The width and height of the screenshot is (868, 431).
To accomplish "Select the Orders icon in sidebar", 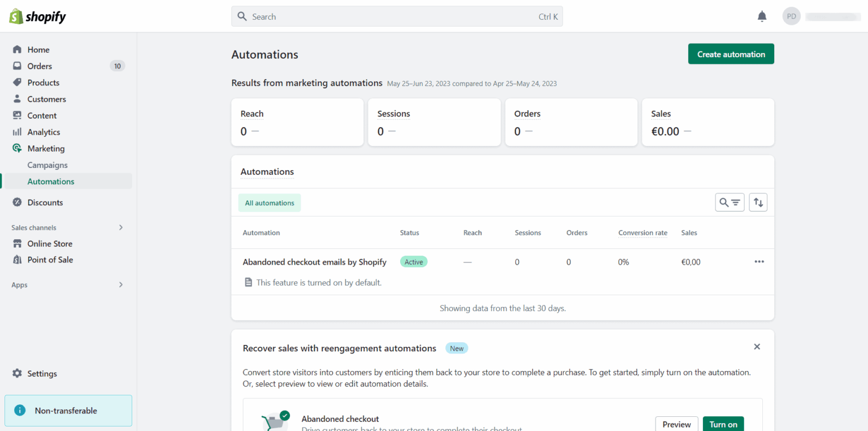I will click(x=17, y=66).
